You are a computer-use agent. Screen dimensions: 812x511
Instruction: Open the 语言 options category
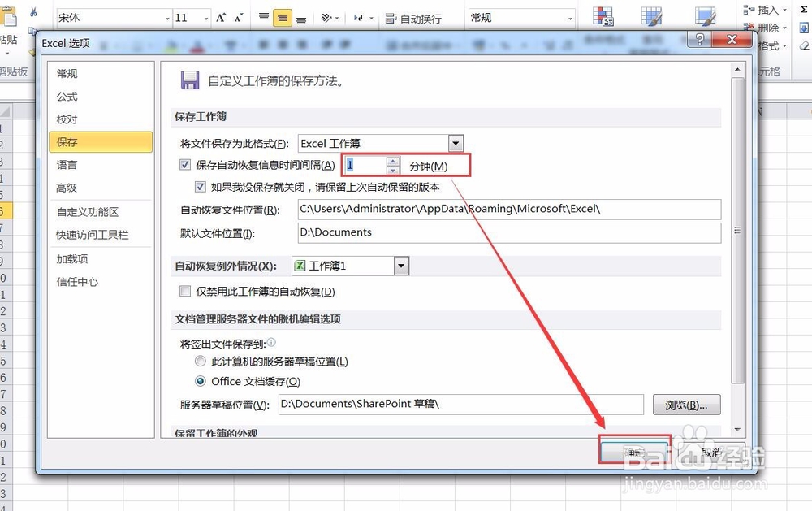[x=101, y=165]
